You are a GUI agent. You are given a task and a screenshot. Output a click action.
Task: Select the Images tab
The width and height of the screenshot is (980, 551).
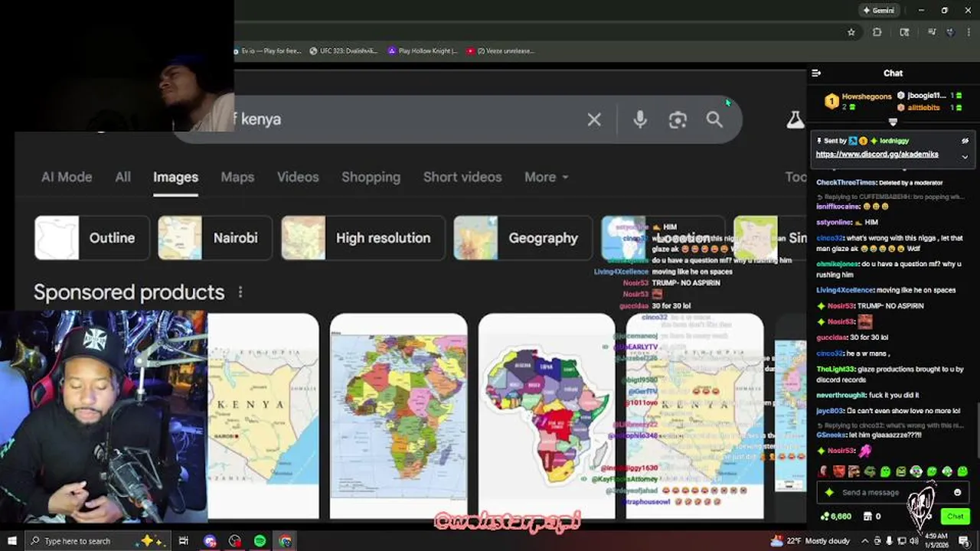point(175,177)
